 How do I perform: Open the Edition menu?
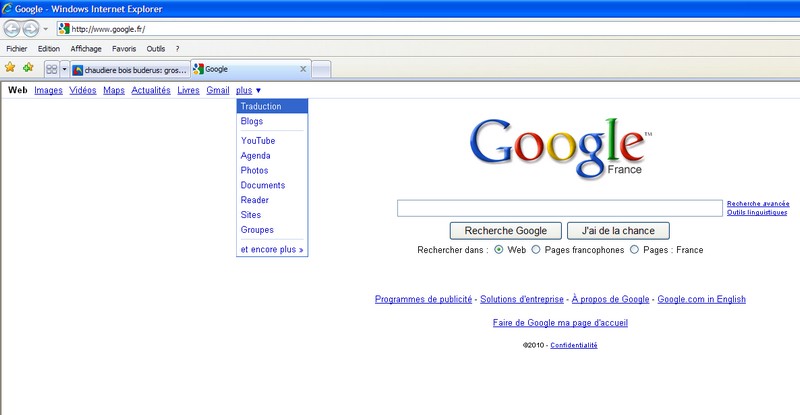48,48
